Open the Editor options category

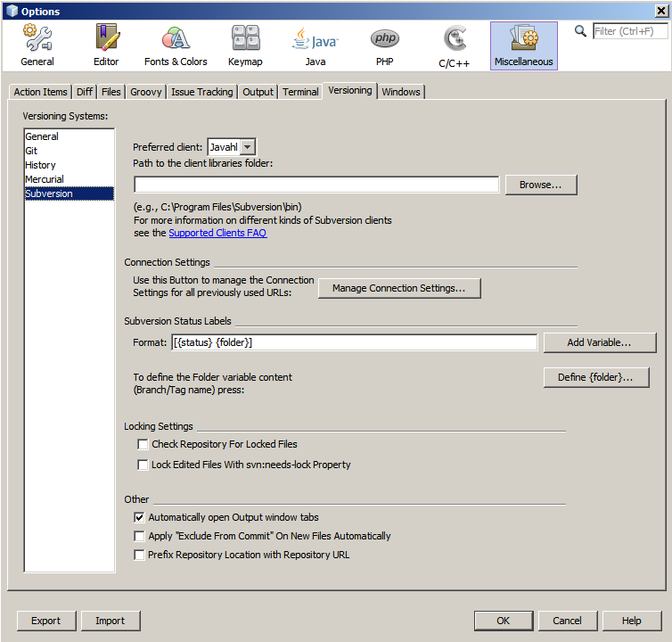pos(106,45)
